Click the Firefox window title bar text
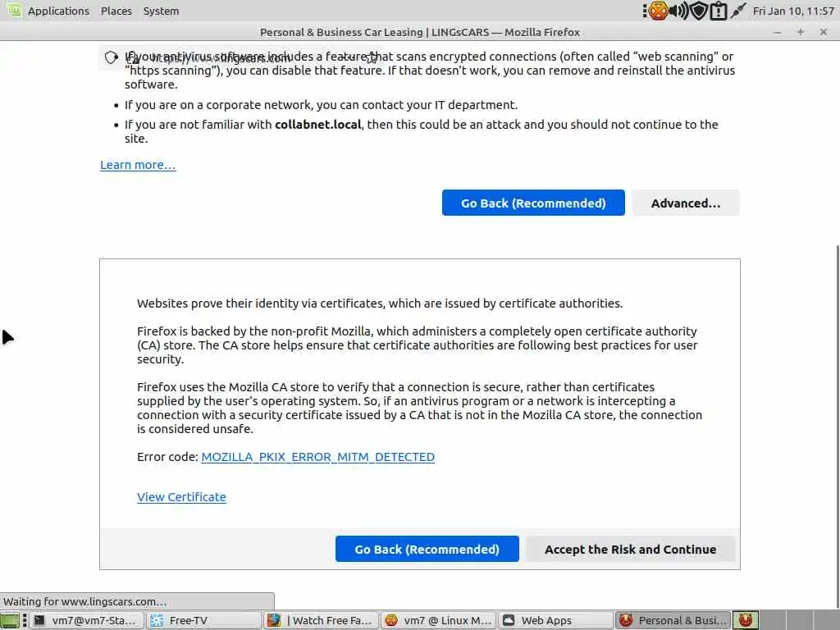The width and height of the screenshot is (840, 630). [x=420, y=32]
